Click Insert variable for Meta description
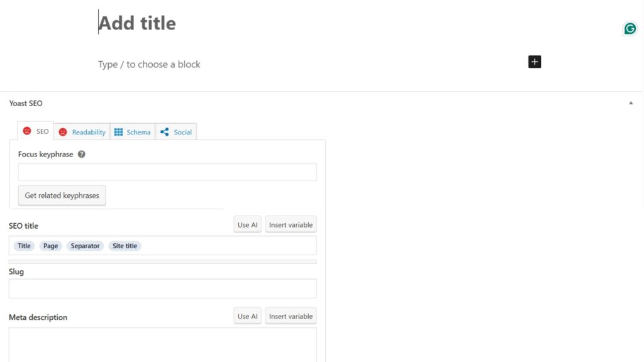The height and width of the screenshot is (362, 644). click(x=290, y=317)
